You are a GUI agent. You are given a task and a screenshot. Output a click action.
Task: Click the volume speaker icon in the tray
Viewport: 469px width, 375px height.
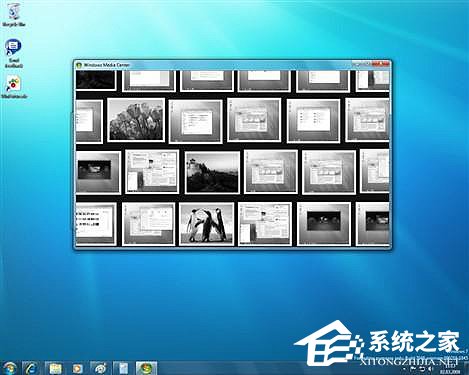[x=430, y=369]
